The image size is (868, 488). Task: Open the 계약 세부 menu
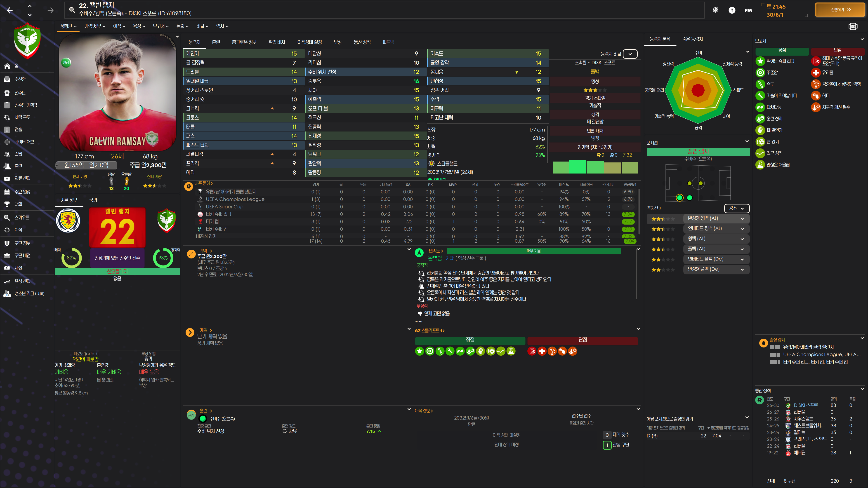[x=95, y=26]
